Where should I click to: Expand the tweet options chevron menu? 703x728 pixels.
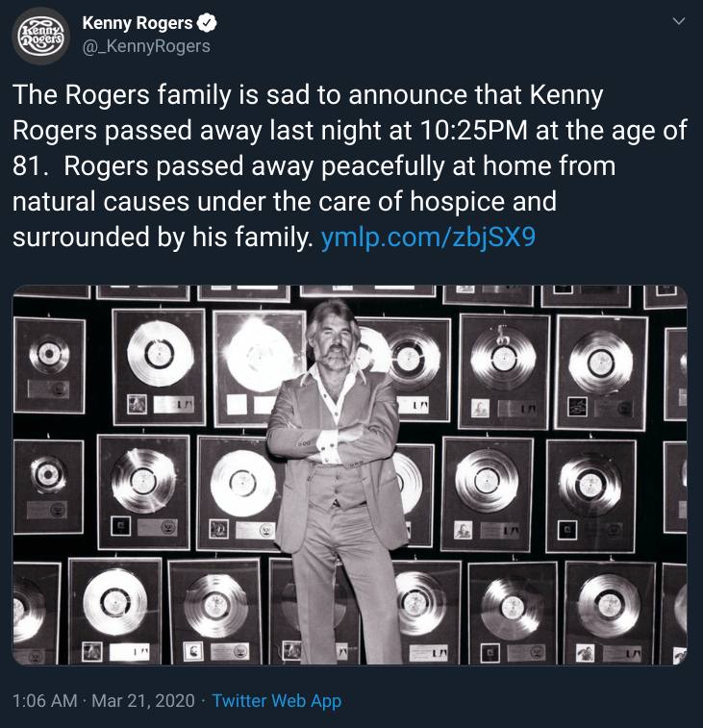[679, 21]
